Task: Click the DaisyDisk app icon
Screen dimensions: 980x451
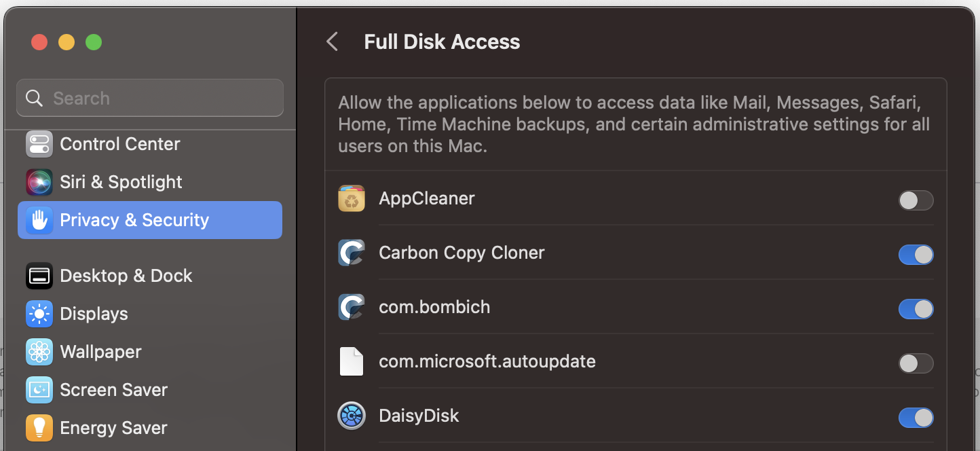Action: (352, 416)
